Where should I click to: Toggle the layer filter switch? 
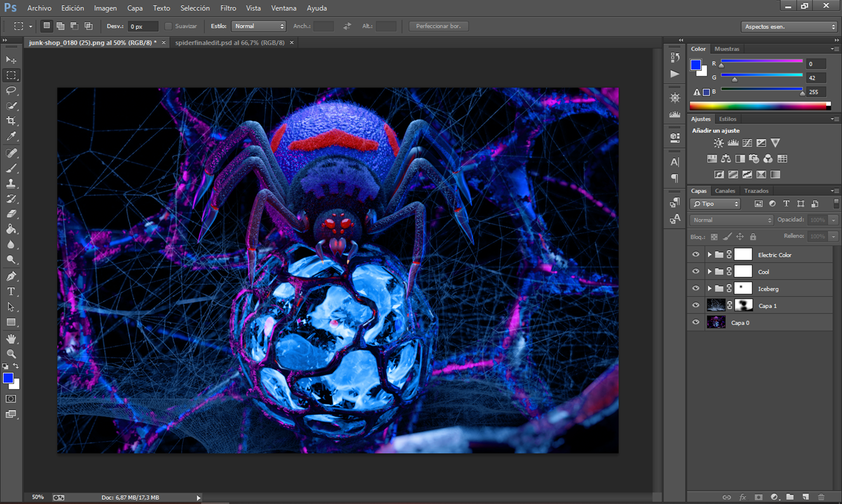[x=836, y=203]
